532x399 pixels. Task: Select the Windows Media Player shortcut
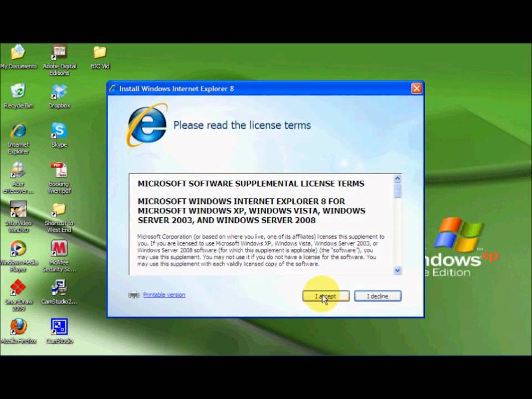[x=18, y=256]
